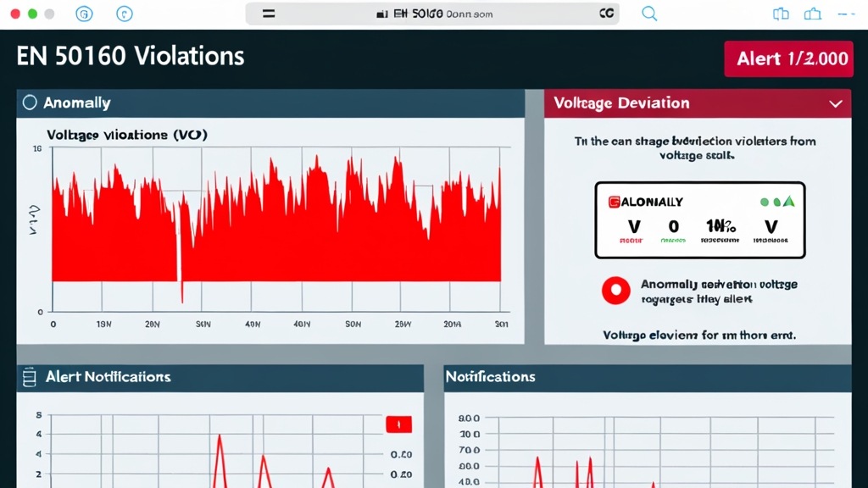
Task: Click the red icon next to ALONIALLY label
Action: click(613, 202)
